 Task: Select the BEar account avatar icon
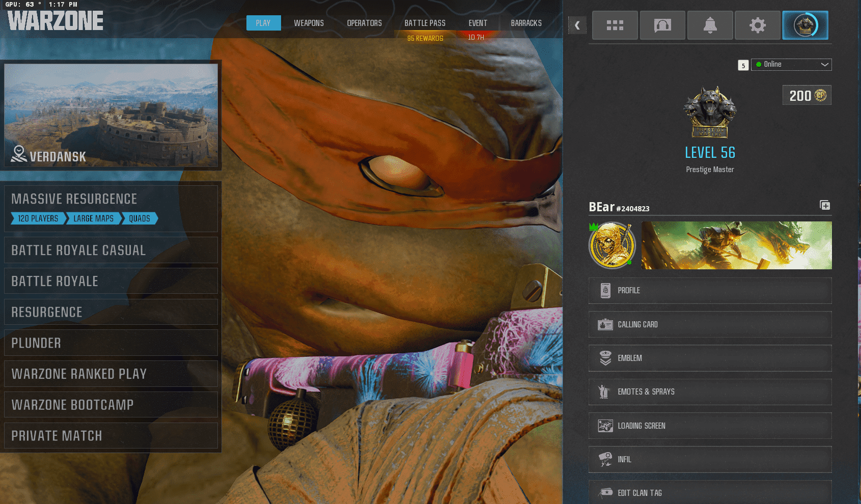(612, 245)
